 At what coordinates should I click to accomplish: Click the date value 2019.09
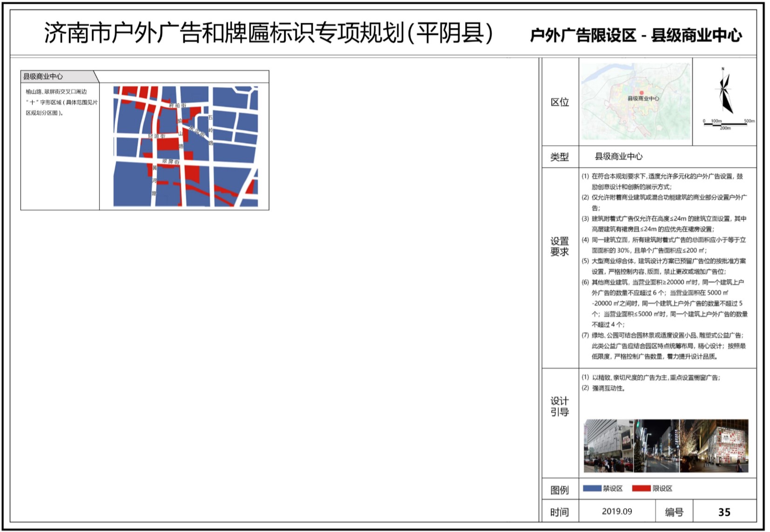(x=617, y=512)
